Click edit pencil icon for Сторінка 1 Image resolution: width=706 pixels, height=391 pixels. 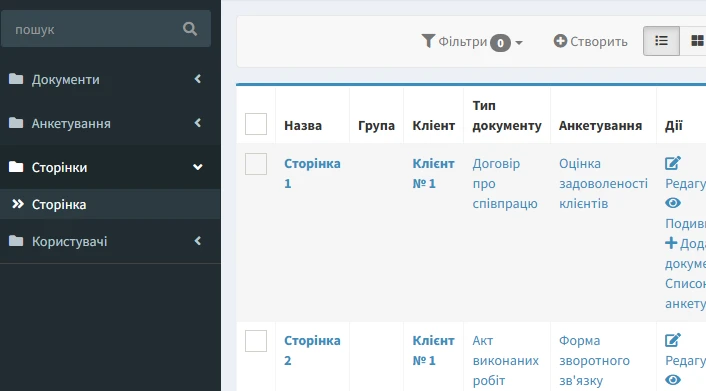click(x=673, y=163)
